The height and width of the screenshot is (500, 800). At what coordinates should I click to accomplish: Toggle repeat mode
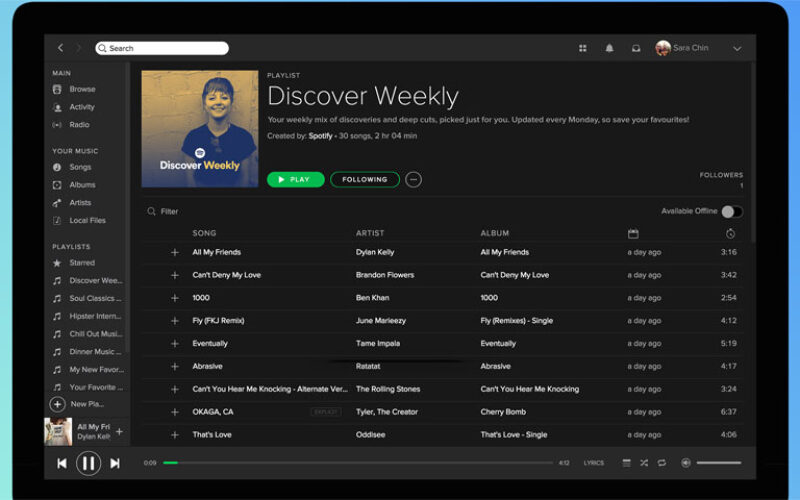pyautogui.click(x=661, y=463)
